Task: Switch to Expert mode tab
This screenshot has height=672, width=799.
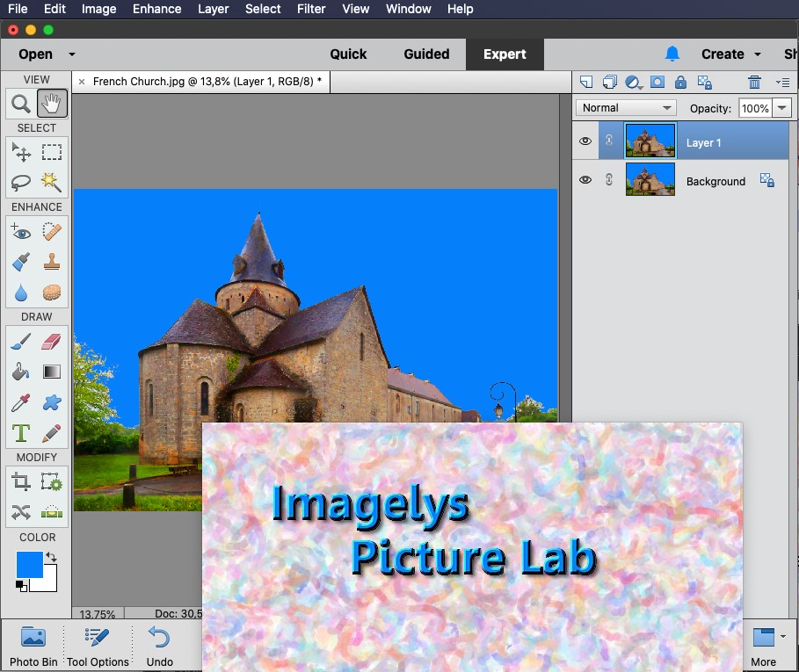Action: (x=505, y=54)
